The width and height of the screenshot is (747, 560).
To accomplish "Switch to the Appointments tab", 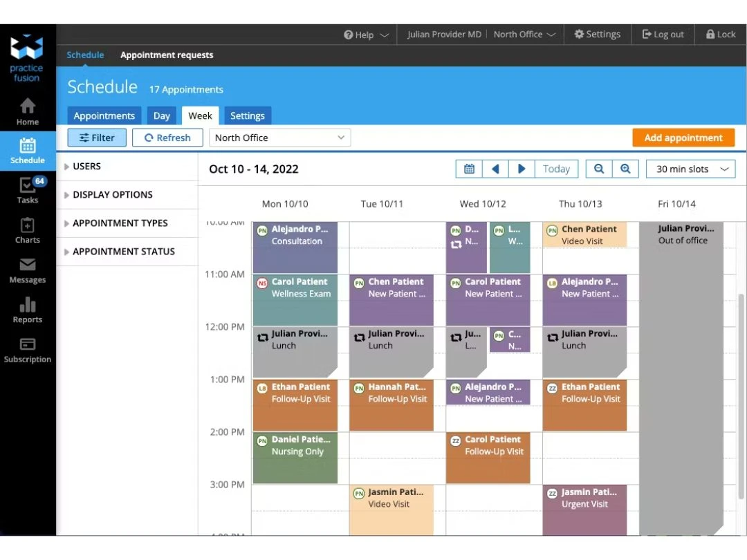I will coord(104,115).
